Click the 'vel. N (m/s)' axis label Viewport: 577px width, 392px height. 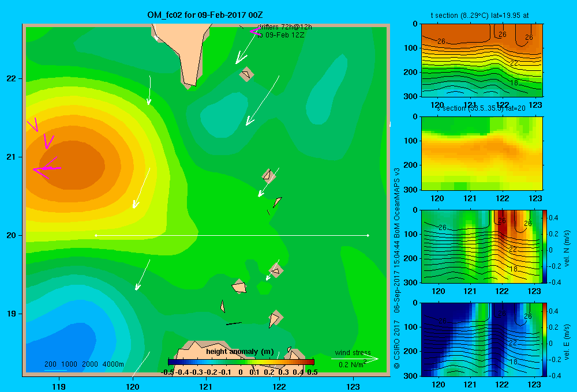click(x=567, y=248)
